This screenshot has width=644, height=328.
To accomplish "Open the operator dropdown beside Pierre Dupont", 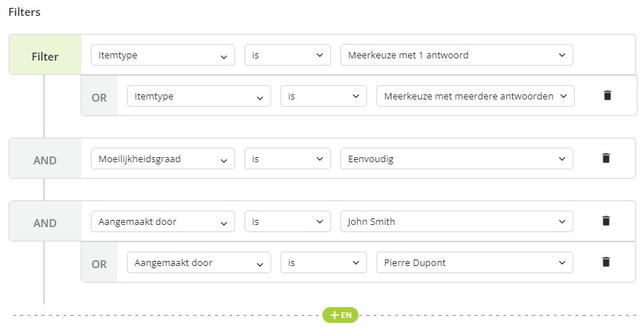I will pos(324,262).
